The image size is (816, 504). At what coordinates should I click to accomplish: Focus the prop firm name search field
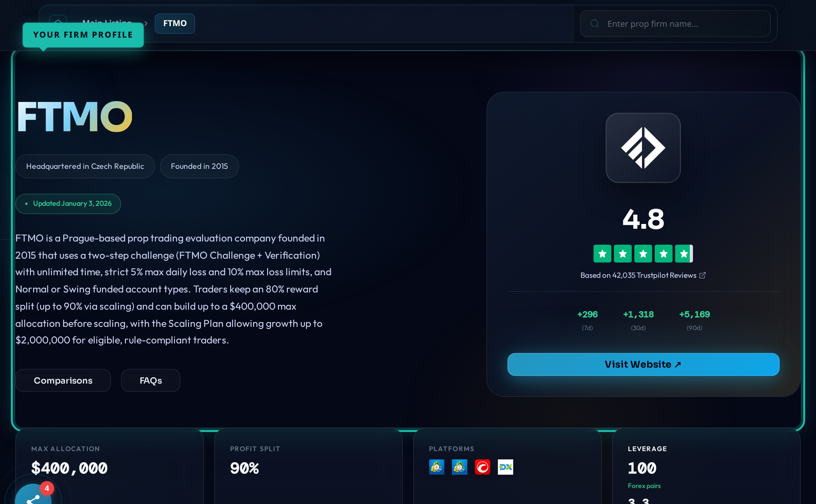tap(675, 24)
